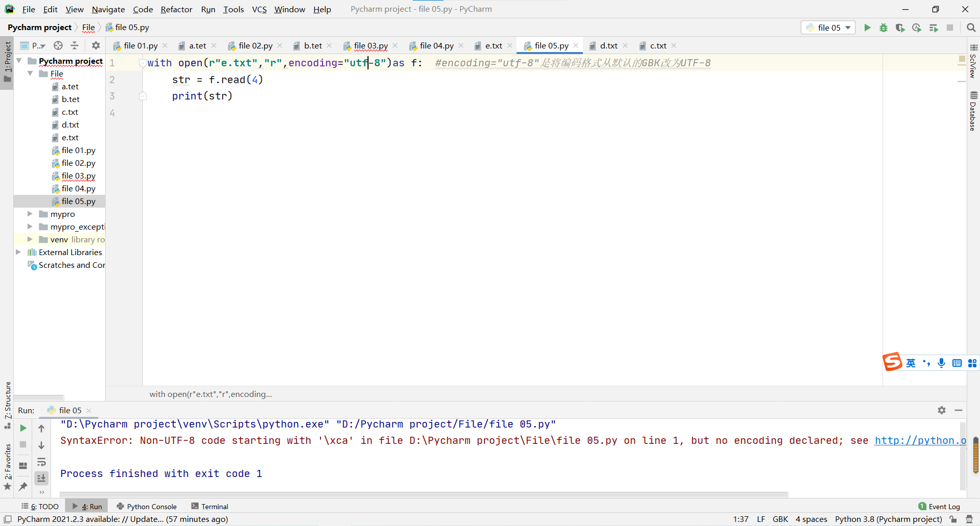Viewport: 980px width, 526px height.
Task: Click the PyCharm update available notification
Action: (122, 519)
